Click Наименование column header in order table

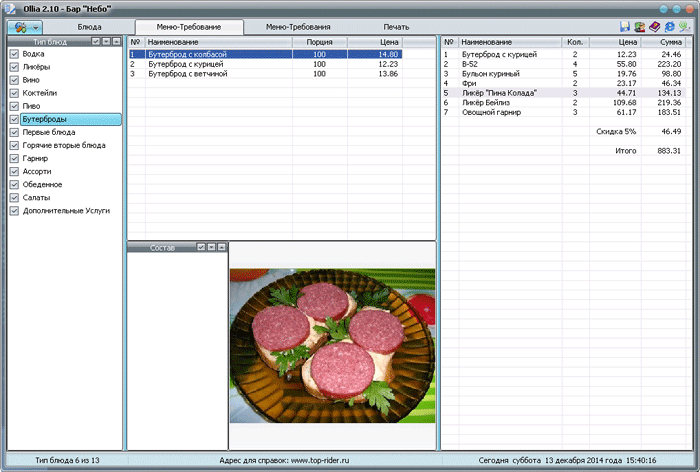(x=510, y=42)
